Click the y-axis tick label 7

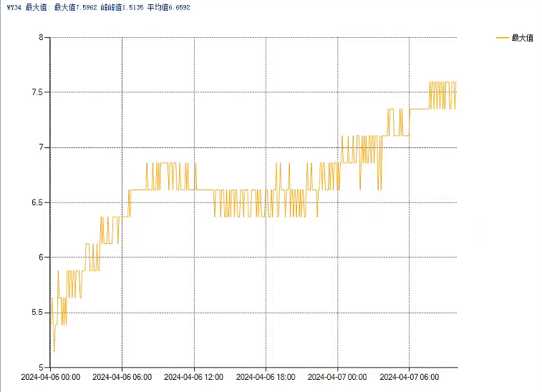(41, 147)
